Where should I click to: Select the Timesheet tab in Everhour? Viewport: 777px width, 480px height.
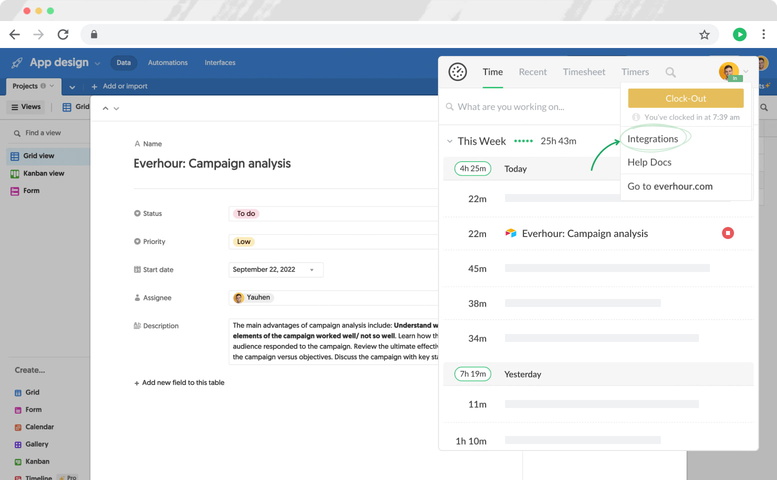pos(584,72)
